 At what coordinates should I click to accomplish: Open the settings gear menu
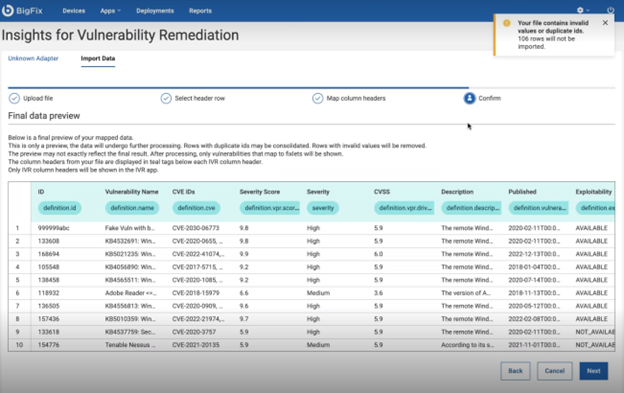click(x=580, y=10)
